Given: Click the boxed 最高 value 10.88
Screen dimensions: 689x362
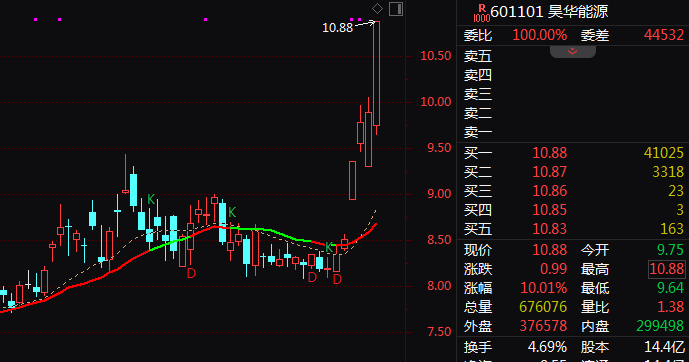Looking at the screenshot, I should point(667,269).
